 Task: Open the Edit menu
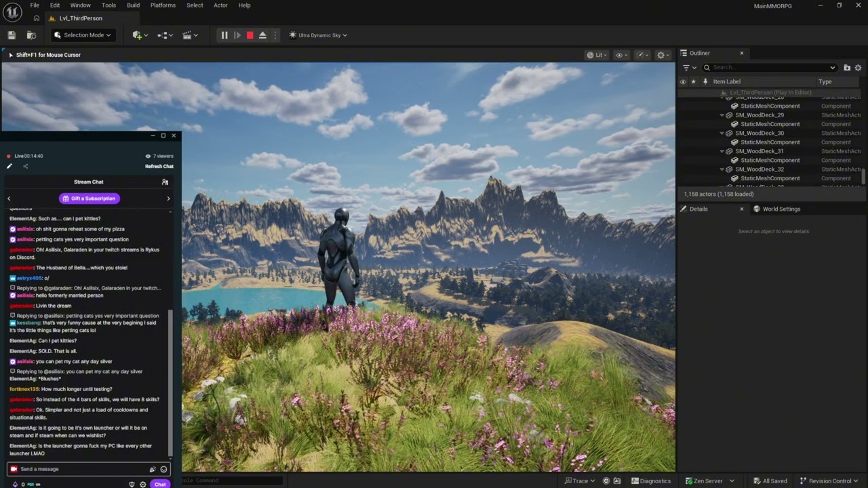pyautogui.click(x=55, y=5)
